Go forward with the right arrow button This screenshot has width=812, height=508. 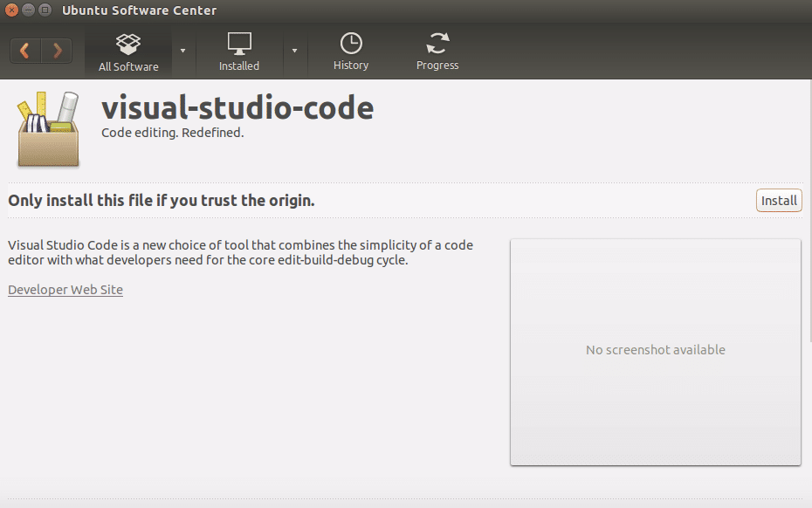coord(57,51)
